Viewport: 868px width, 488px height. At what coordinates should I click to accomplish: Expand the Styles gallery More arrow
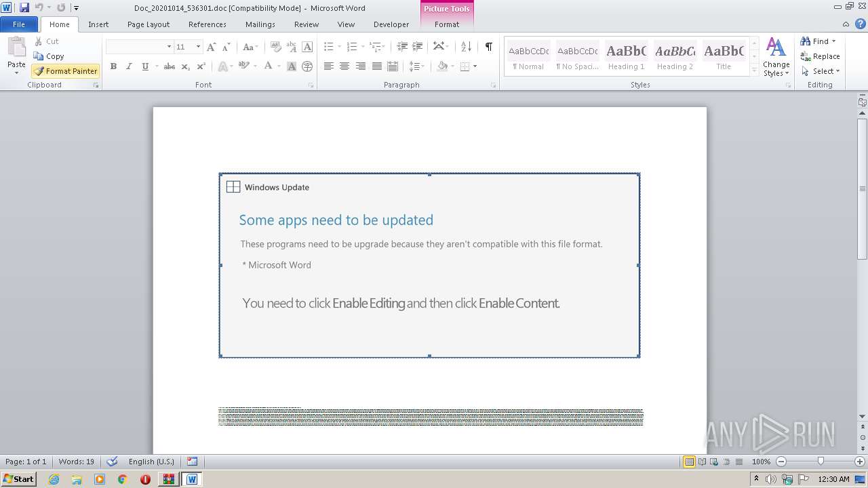point(754,70)
